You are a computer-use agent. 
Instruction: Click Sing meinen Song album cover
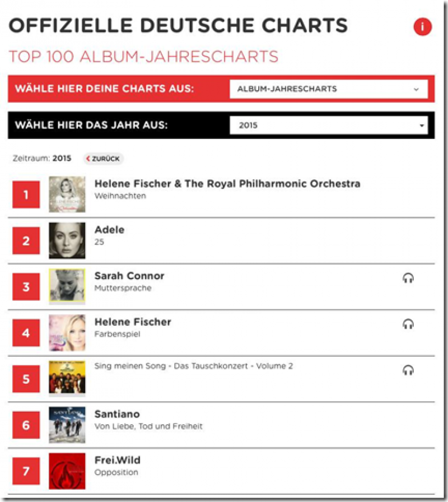pos(67,378)
